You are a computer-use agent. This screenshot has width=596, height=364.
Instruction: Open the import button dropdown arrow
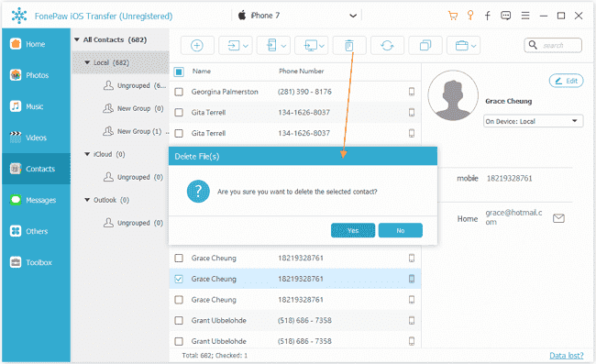[x=246, y=46]
